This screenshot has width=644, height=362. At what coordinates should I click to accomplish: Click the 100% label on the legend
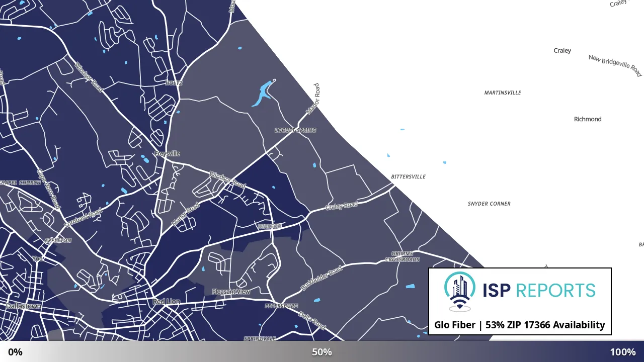pyautogui.click(x=623, y=352)
